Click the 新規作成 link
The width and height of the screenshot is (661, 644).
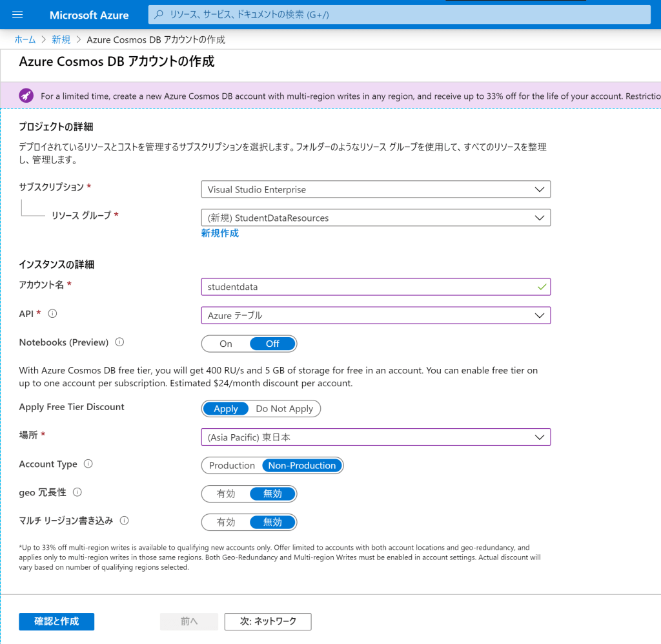tap(219, 233)
